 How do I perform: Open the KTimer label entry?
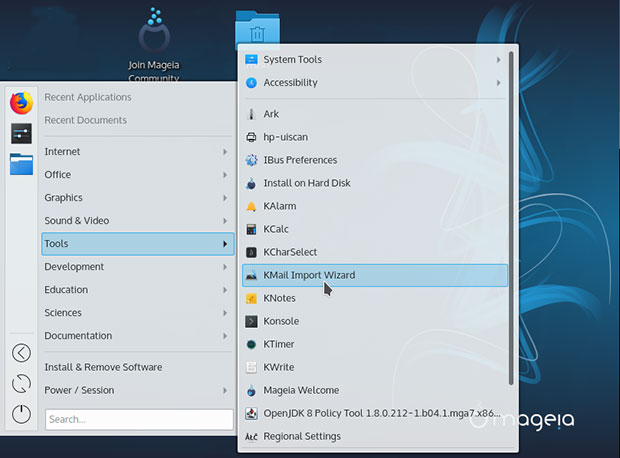(279, 344)
